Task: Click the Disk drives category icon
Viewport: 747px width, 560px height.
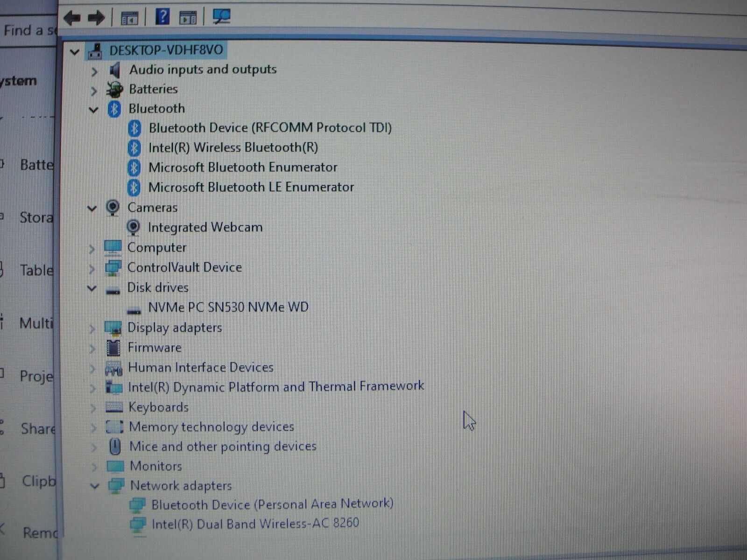Action: [113, 291]
